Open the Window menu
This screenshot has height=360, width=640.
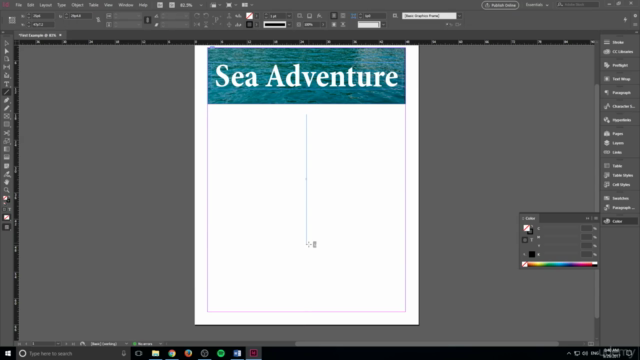point(126,5)
